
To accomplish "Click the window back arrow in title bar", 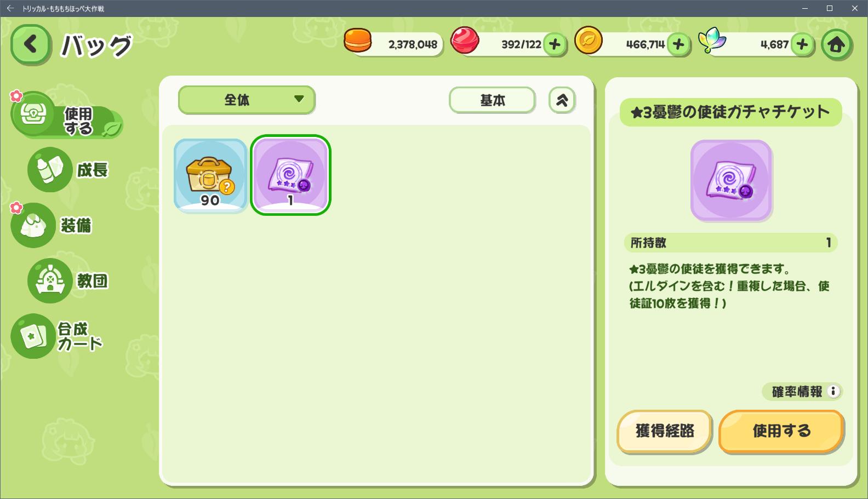I will point(10,8).
